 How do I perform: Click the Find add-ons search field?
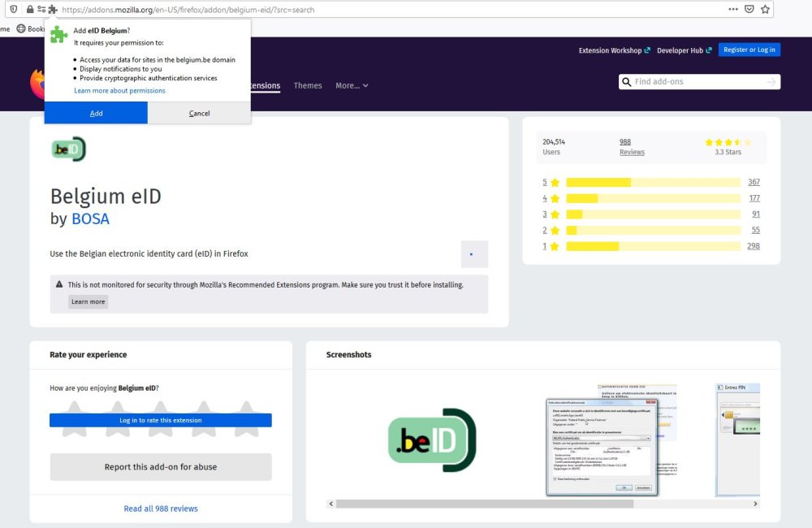pos(699,82)
